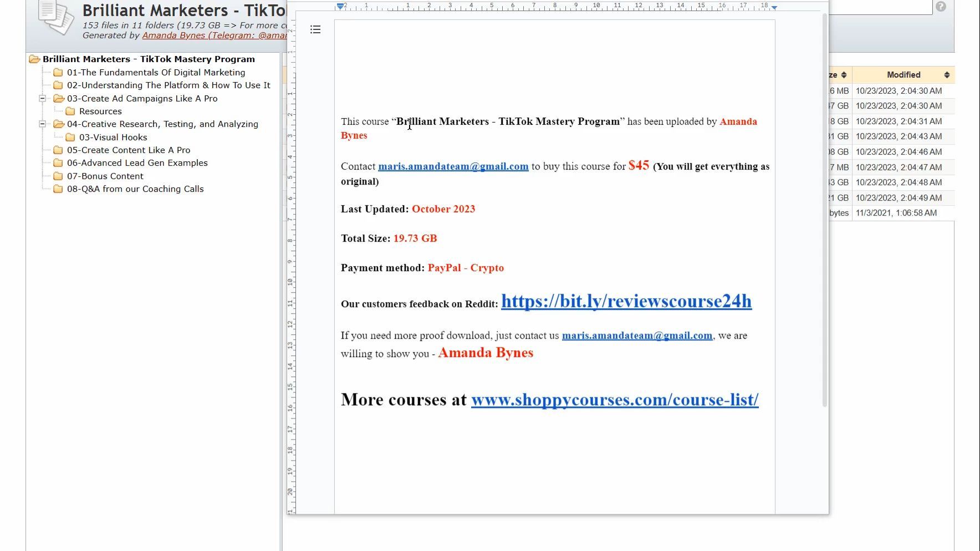Click the Size column sort arrows

tap(844, 75)
